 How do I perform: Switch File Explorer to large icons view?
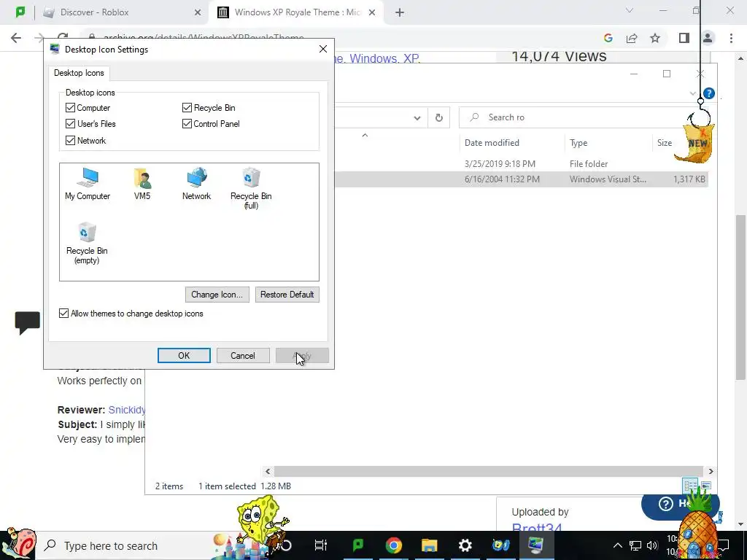[x=706, y=486]
